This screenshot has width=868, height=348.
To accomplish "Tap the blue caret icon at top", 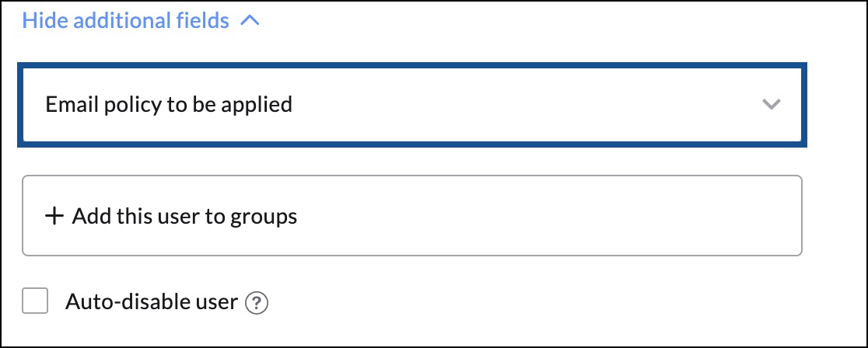I will pos(250,22).
